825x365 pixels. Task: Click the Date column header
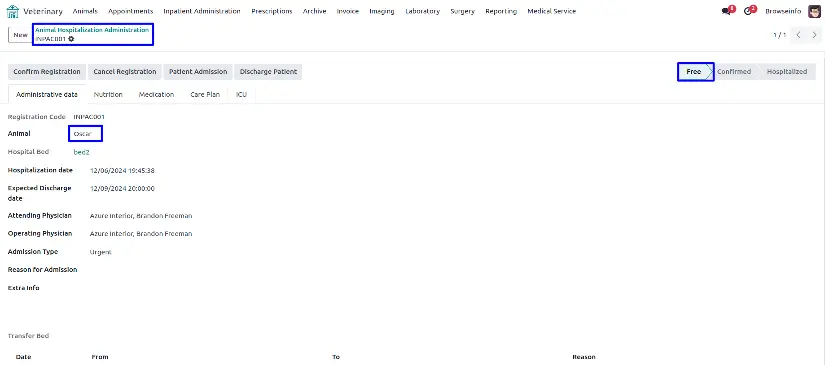(x=24, y=357)
